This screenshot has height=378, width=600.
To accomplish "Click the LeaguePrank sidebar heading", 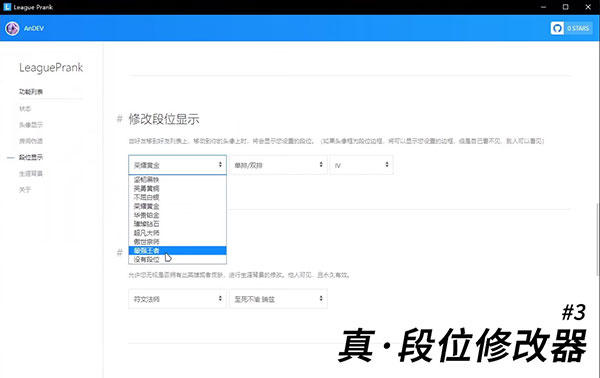I will point(51,67).
